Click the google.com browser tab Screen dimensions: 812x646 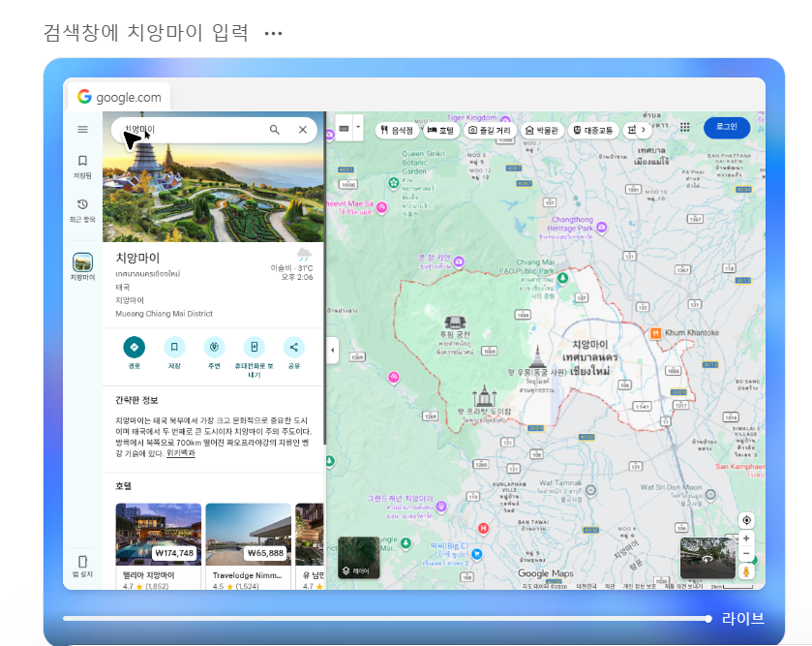point(119,97)
